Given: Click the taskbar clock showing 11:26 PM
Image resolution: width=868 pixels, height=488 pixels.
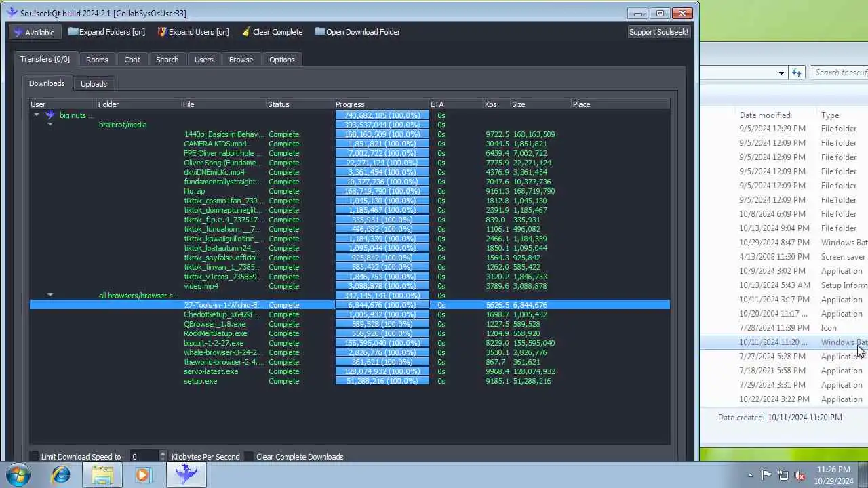Looking at the screenshot, I should [833, 475].
